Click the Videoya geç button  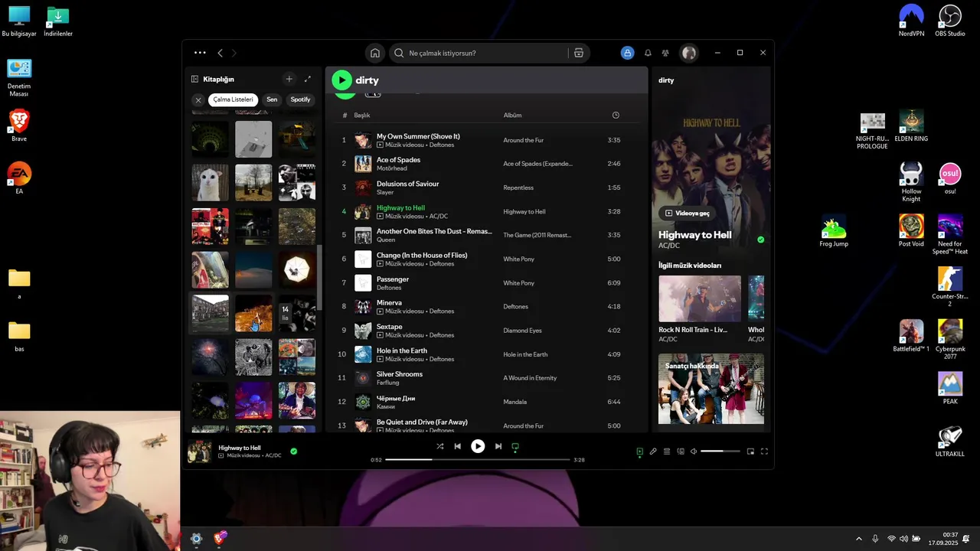[688, 214]
